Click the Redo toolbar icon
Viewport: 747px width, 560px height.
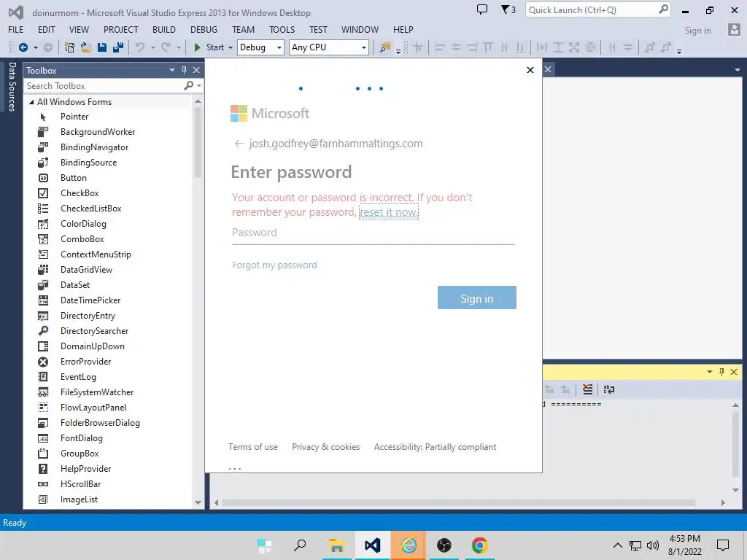166,47
